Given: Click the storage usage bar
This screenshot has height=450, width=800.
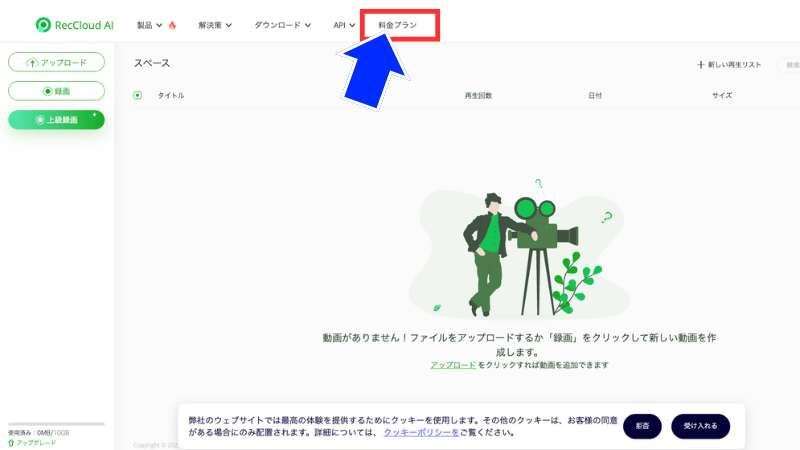Looking at the screenshot, I should coord(56,424).
